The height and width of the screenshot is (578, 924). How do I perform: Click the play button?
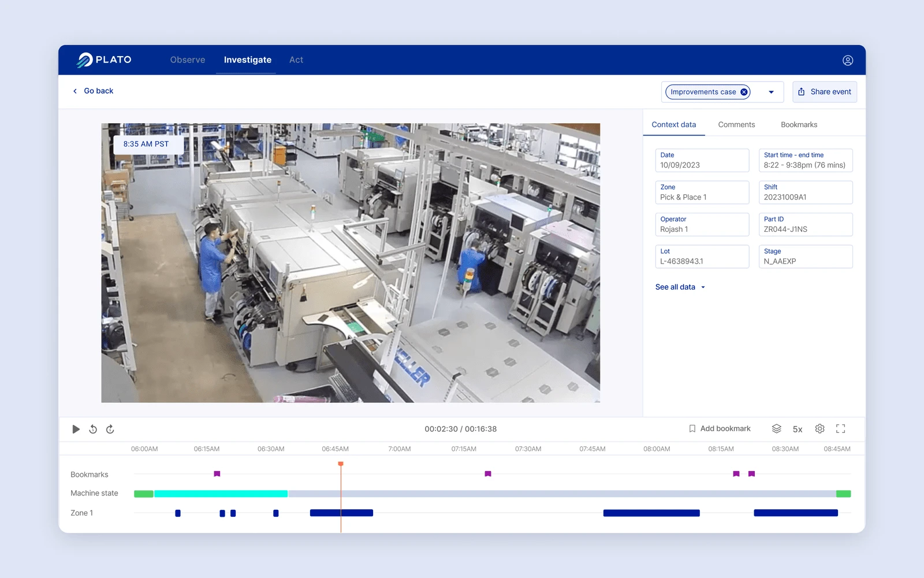pyautogui.click(x=76, y=429)
